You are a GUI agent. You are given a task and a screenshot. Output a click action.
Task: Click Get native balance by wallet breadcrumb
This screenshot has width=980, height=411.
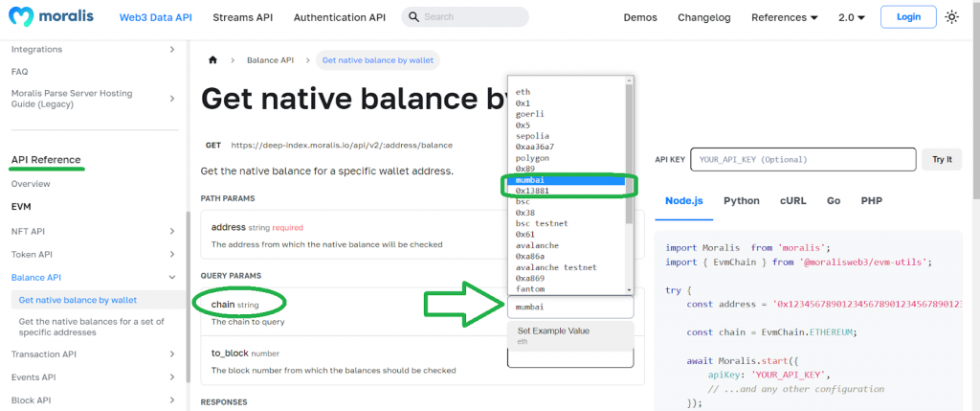[378, 60]
